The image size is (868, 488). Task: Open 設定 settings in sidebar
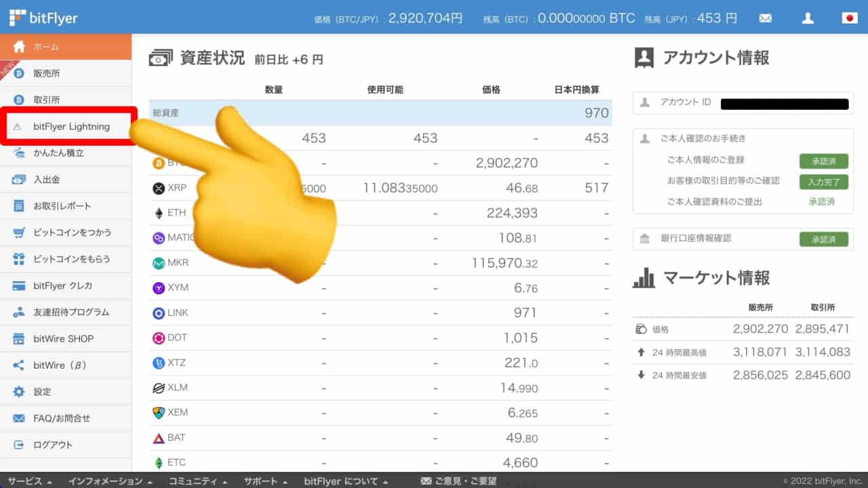tap(42, 392)
